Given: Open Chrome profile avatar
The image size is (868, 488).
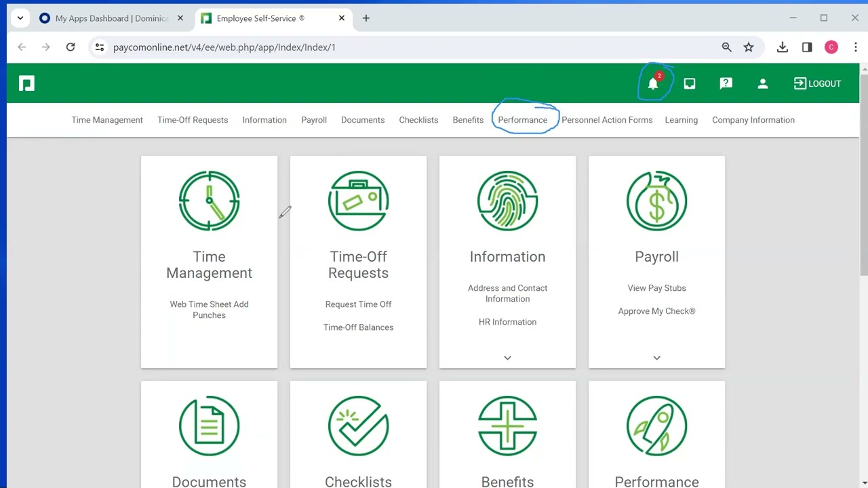Looking at the screenshot, I should pos(831,47).
